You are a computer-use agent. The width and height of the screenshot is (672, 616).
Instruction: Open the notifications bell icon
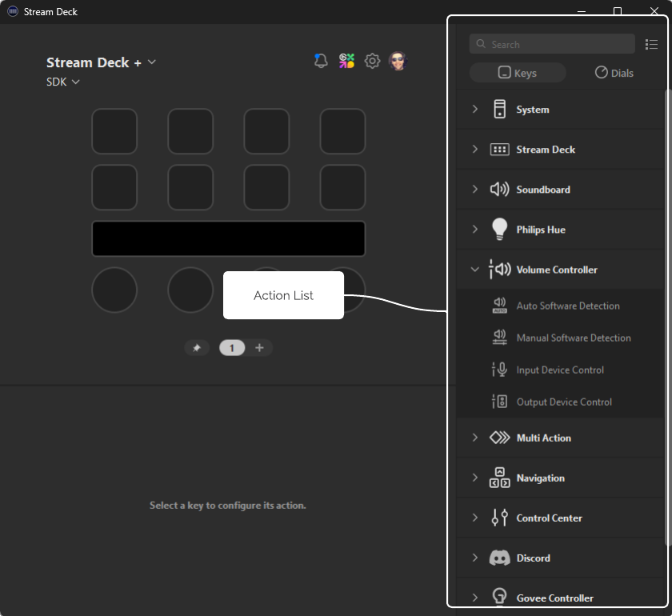[x=321, y=61]
